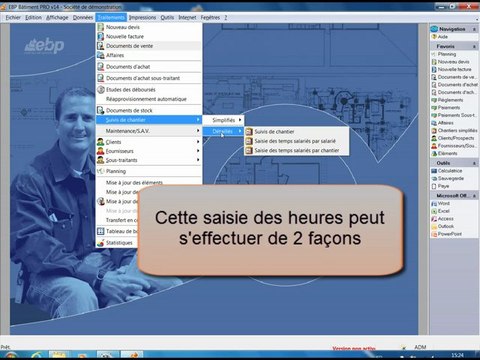Click the Documents d'achat menu icon
This screenshot has width=480, height=360.
click(101, 67)
